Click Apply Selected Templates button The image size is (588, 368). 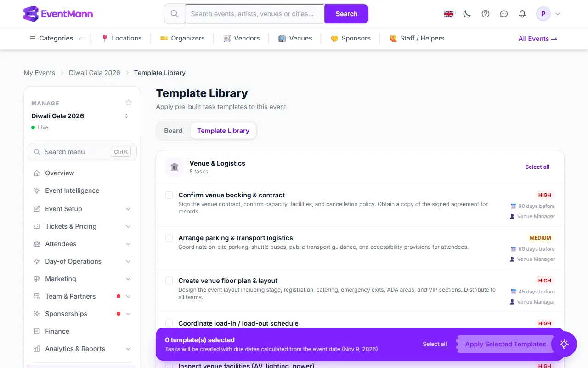(505, 344)
